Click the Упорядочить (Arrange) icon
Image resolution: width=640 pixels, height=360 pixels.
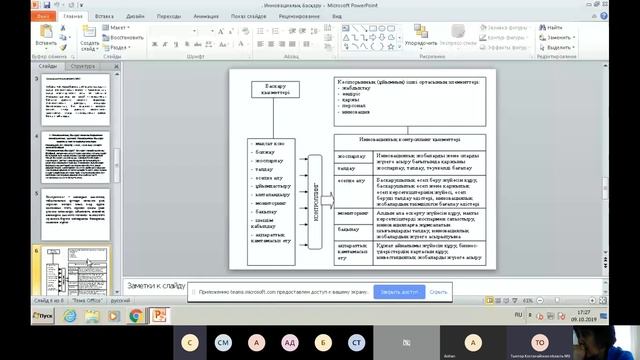click(421, 31)
